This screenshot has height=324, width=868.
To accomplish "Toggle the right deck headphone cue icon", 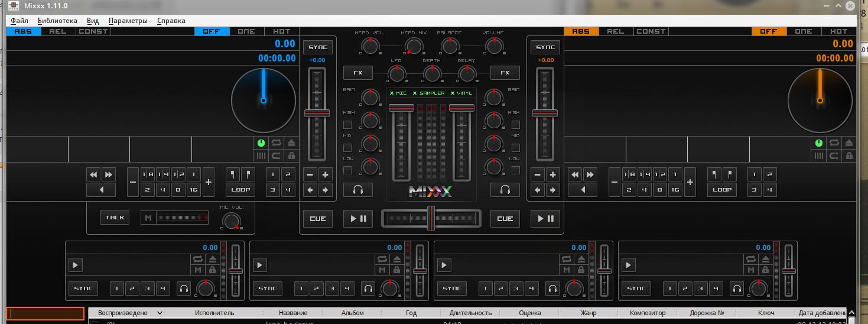I will coord(505,190).
